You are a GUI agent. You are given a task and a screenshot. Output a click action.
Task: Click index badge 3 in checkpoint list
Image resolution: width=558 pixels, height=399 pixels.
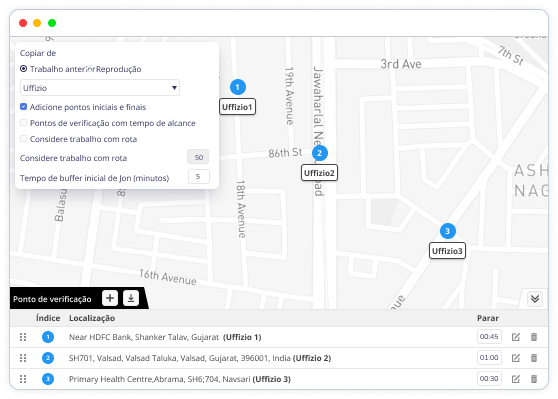click(x=48, y=379)
